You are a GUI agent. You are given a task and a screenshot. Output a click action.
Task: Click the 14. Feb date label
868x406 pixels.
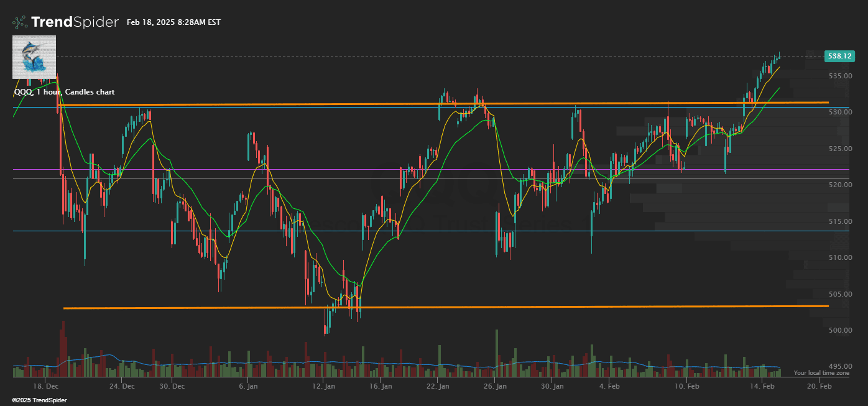click(762, 386)
